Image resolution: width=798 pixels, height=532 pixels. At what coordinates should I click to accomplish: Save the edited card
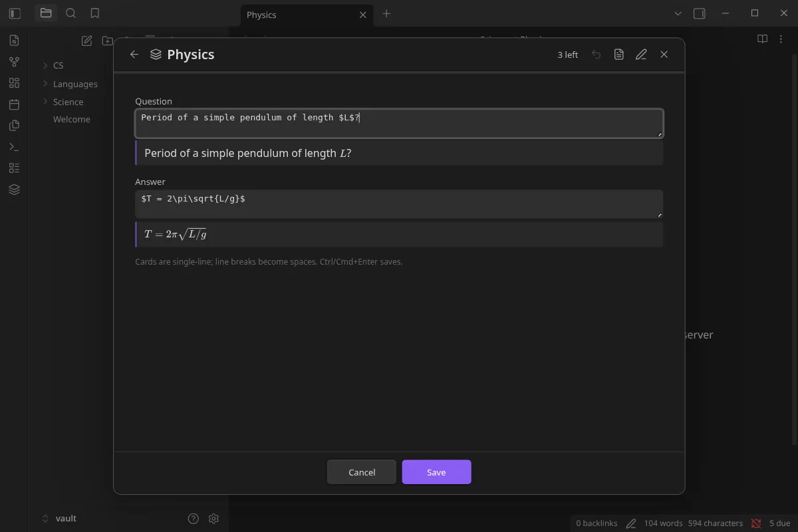[x=436, y=472]
